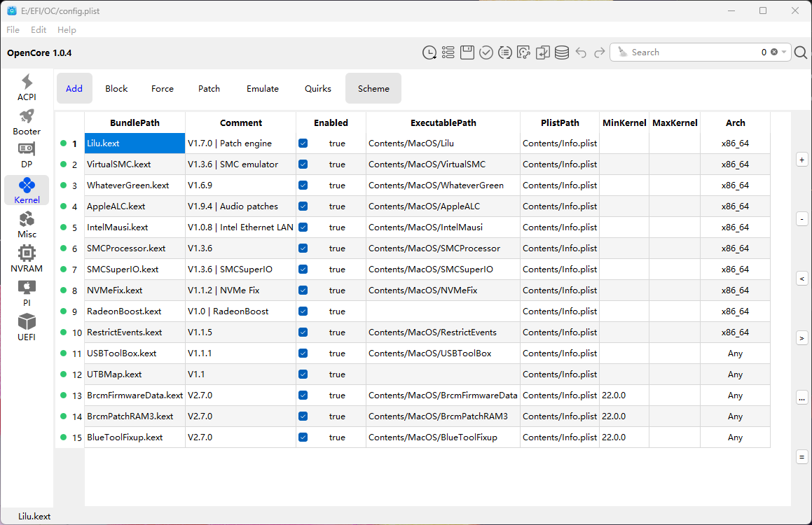The height and width of the screenshot is (525, 812).
Task: Click the validate checkmark circle icon
Action: click(486, 52)
